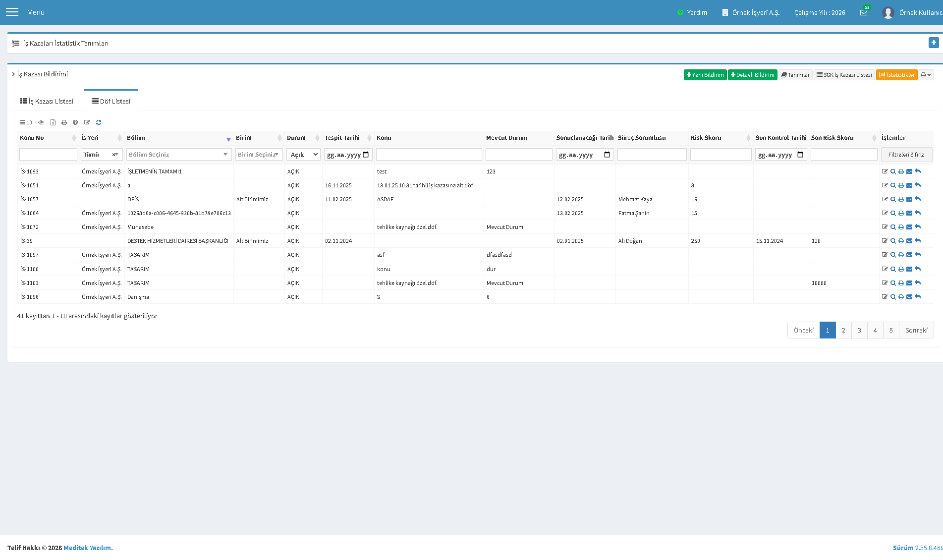Send mail for record İS-1064
943x560 pixels.
pyautogui.click(x=909, y=213)
